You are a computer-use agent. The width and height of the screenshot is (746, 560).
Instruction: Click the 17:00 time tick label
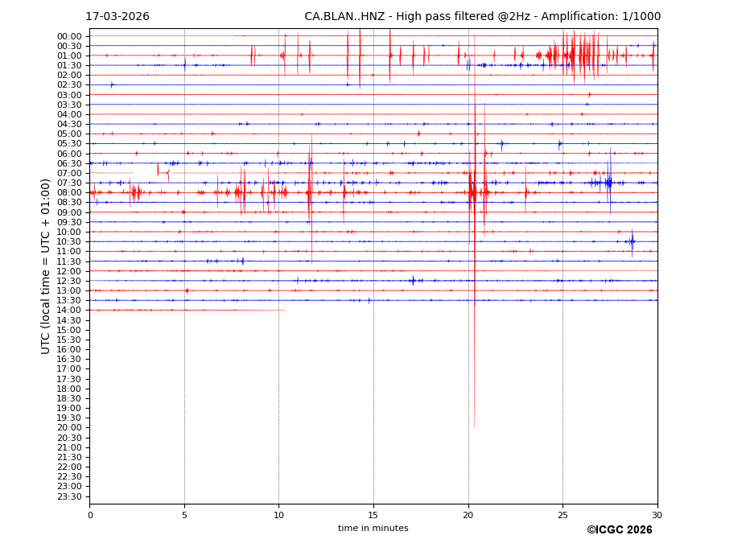[x=69, y=369]
